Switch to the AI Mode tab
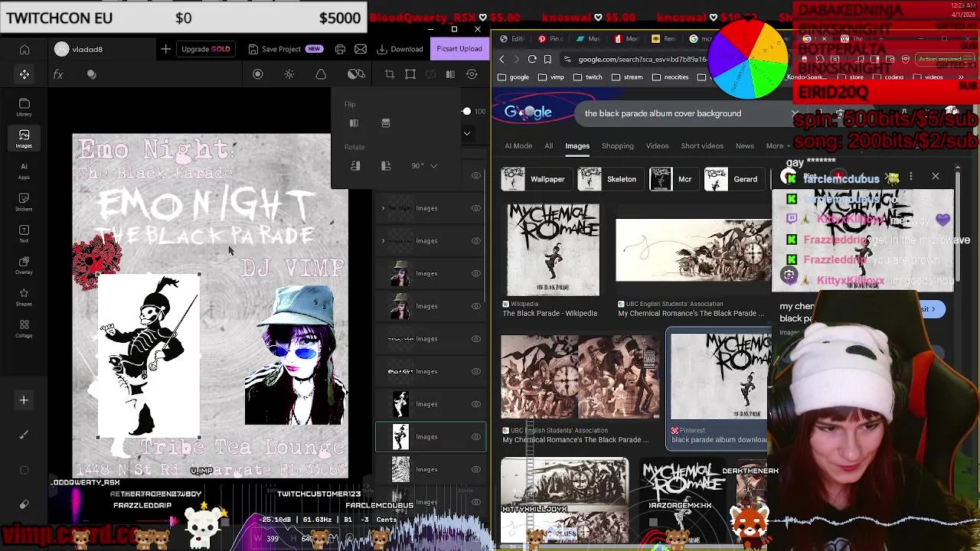 (x=518, y=145)
